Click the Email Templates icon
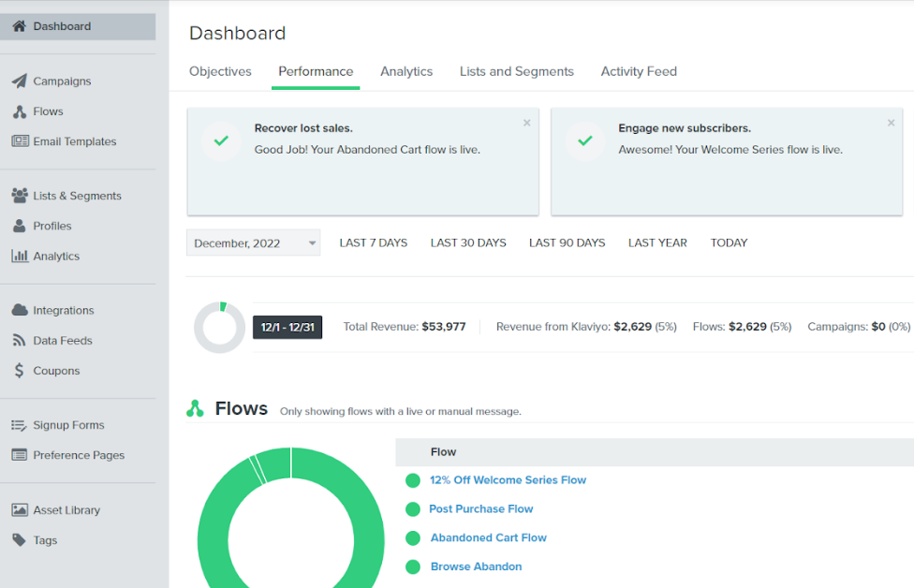This screenshot has width=914, height=588. (20, 141)
